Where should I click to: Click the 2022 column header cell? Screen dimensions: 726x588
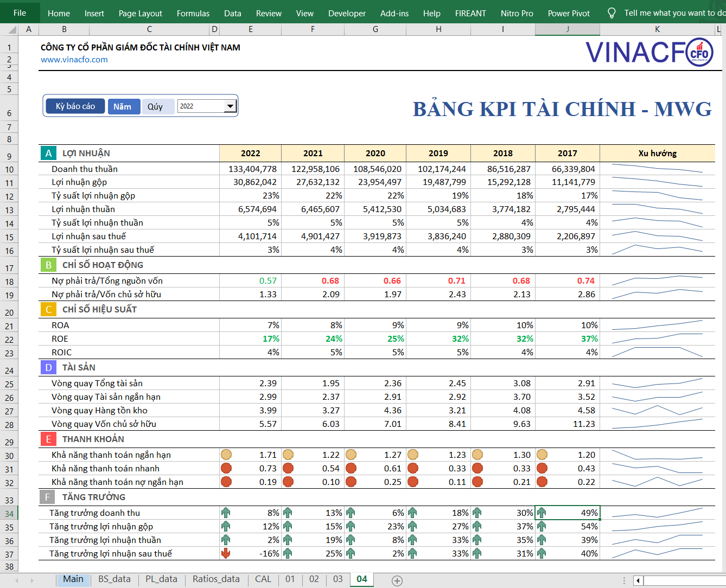251,153
